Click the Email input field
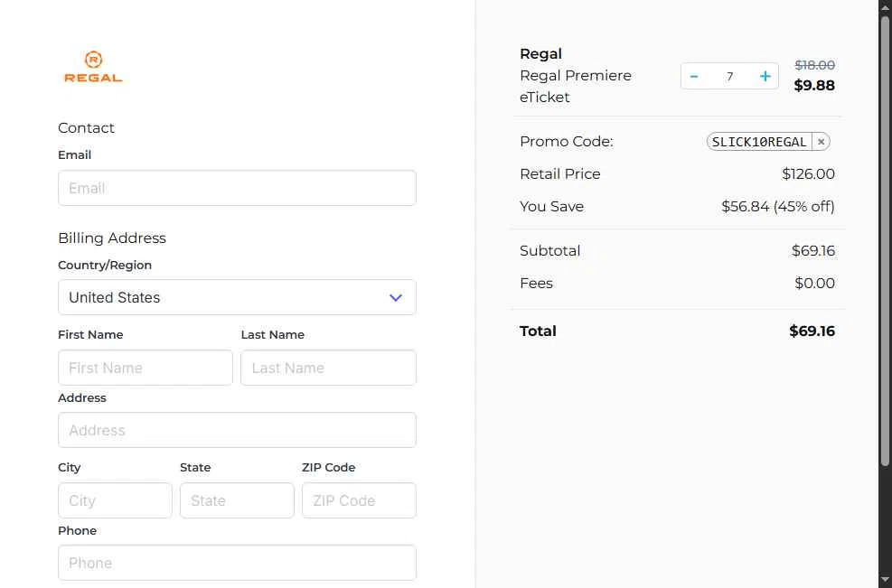Screen dimensions: 892x588 pos(237,188)
